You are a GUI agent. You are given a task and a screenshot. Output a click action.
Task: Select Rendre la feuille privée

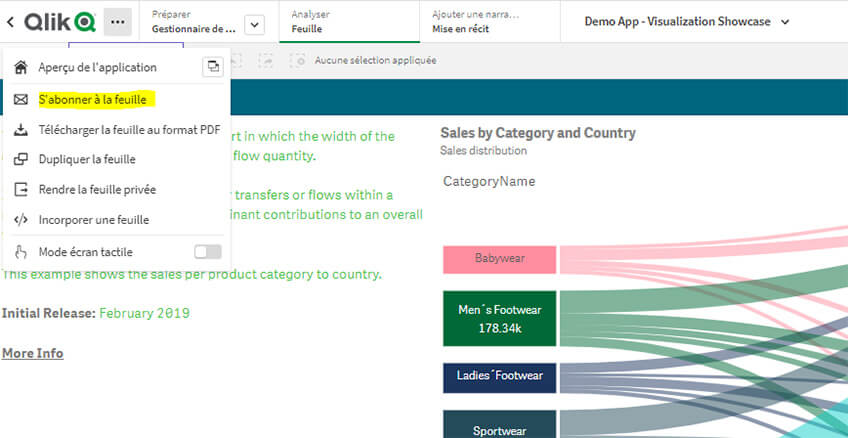(x=97, y=190)
